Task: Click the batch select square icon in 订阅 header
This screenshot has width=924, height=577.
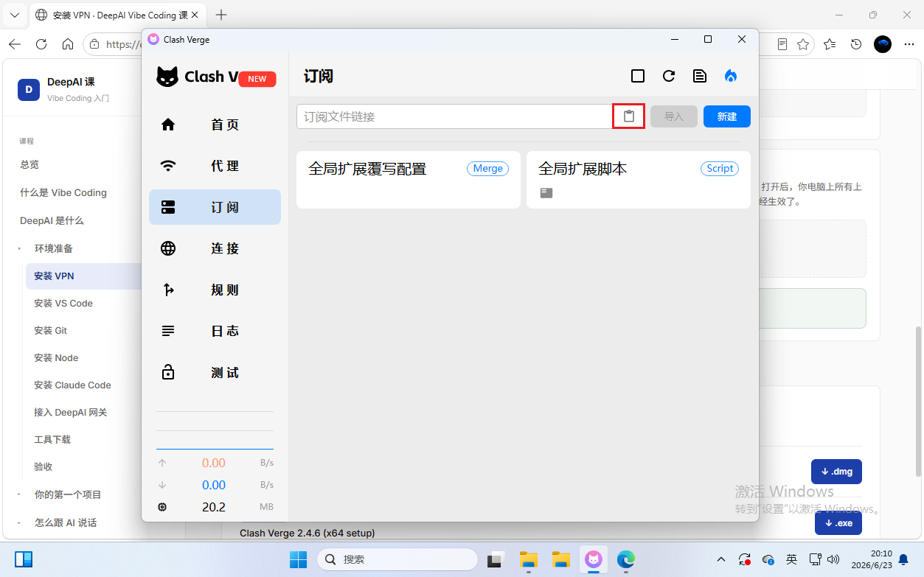Action: (x=638, y=76)
